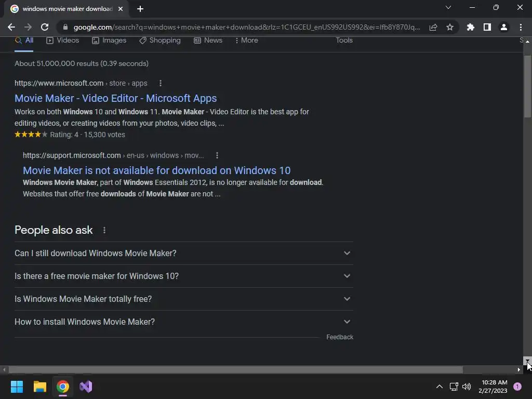The height and width of the screenshot is (399, 532).
Task: Open the tab search chevron
Action: click(x=448, y=7)
